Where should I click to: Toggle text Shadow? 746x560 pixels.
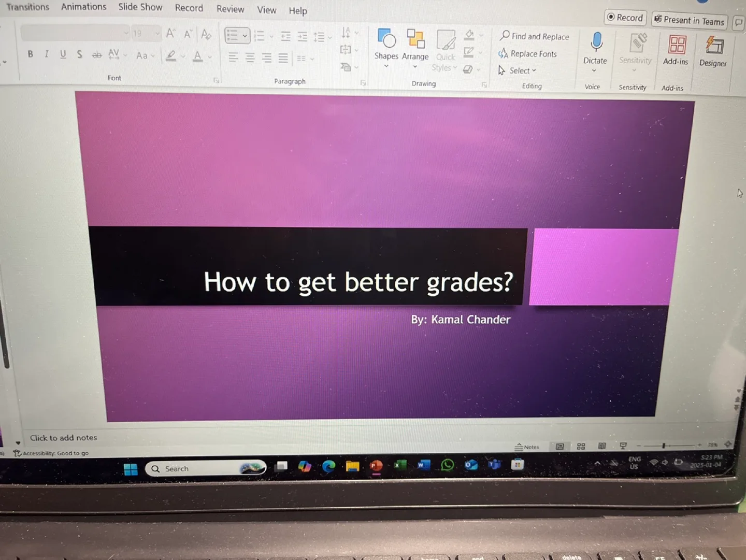point(79,54)
